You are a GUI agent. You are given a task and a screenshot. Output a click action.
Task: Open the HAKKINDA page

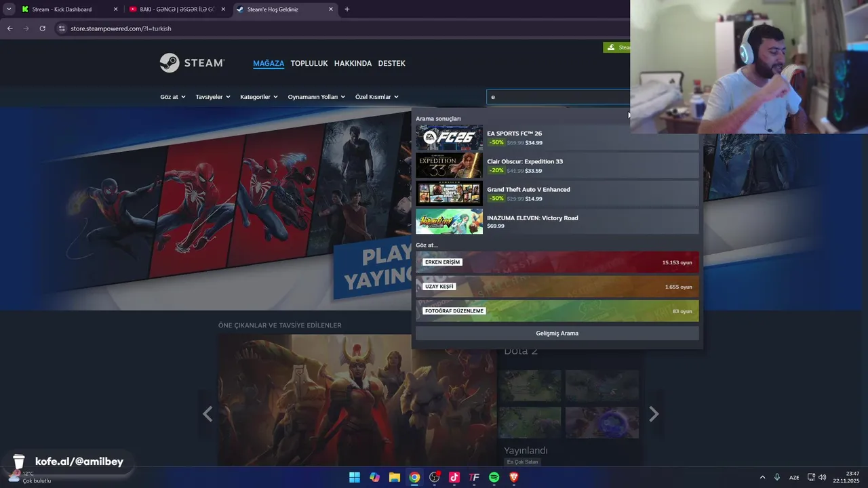tap(353, 63)
